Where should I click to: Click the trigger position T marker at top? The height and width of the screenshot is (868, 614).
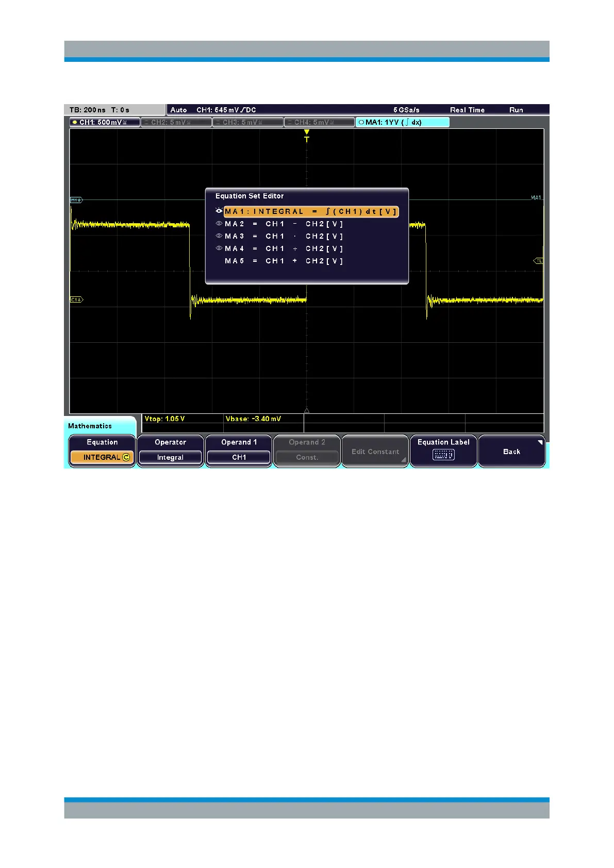307,136
